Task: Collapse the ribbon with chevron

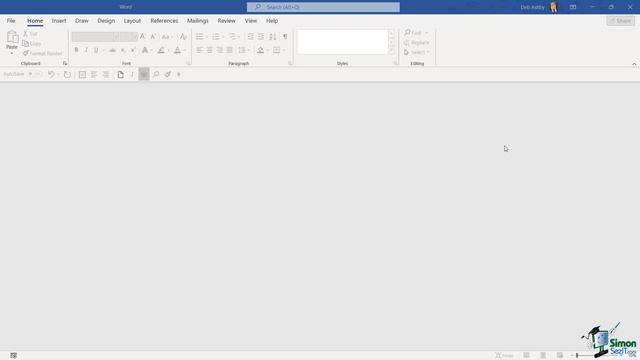Action: pos(634,64)
